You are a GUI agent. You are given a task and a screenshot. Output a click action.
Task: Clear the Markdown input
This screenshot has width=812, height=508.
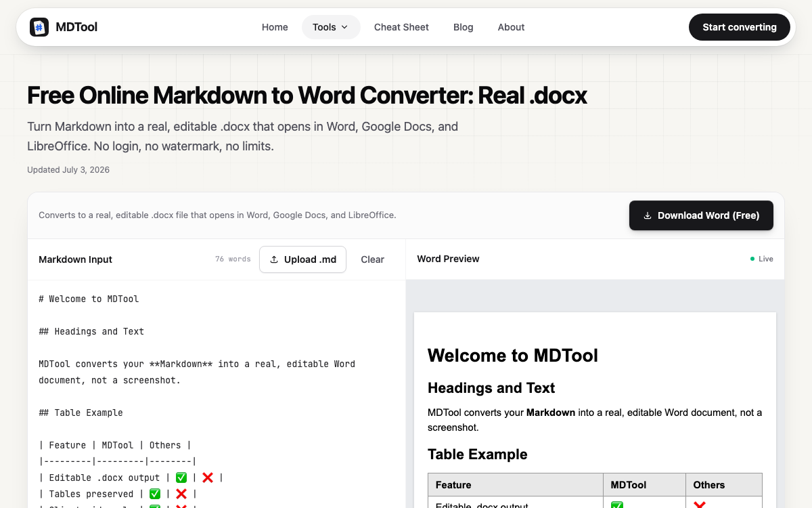(372, 259)
